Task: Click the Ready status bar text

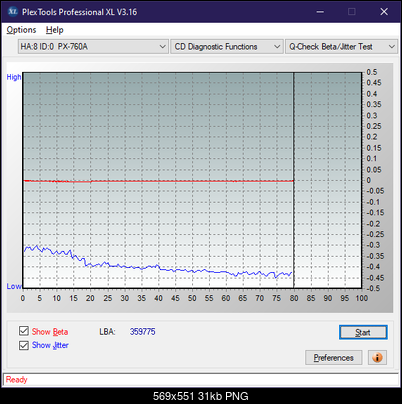Action: tap(16, 380)
